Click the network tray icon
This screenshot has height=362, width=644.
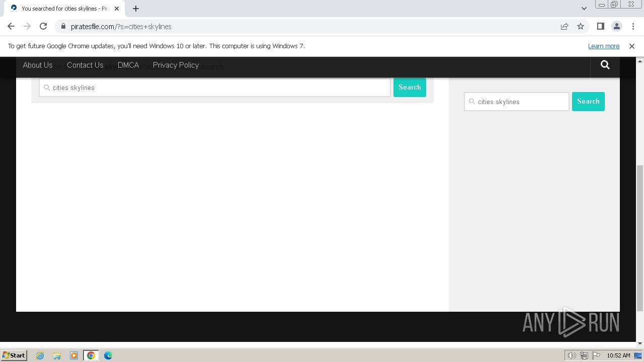point(584,355)
